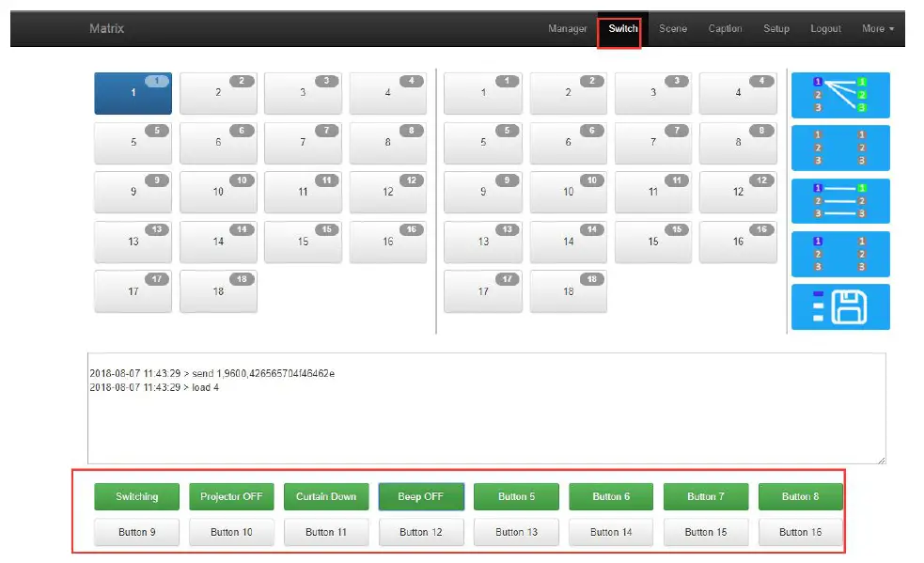The height and width of the screenshot is (563, 924).
Task: Click the green Switching button
Action: point(136,496)
